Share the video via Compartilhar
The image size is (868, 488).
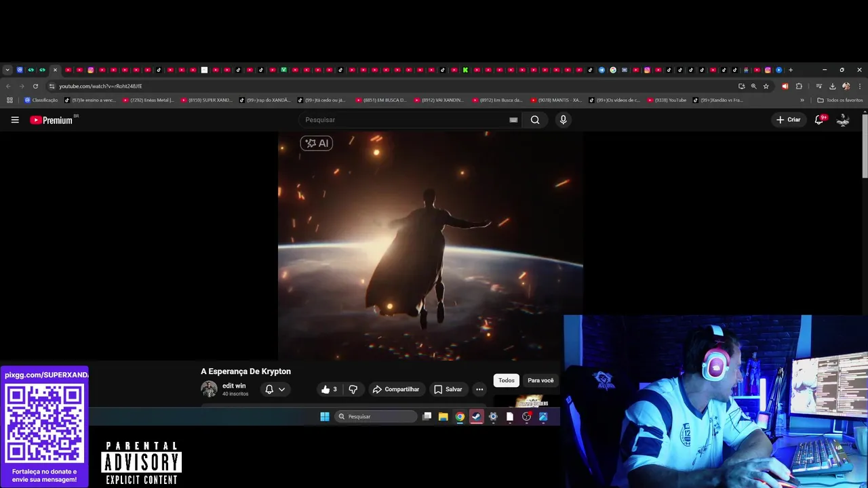(x=396, y=389)
